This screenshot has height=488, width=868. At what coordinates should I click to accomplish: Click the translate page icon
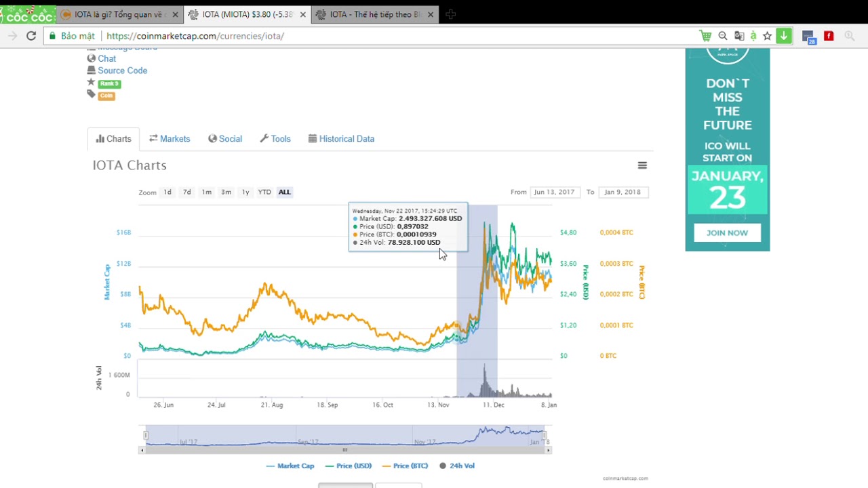click(x=739, y=36)
